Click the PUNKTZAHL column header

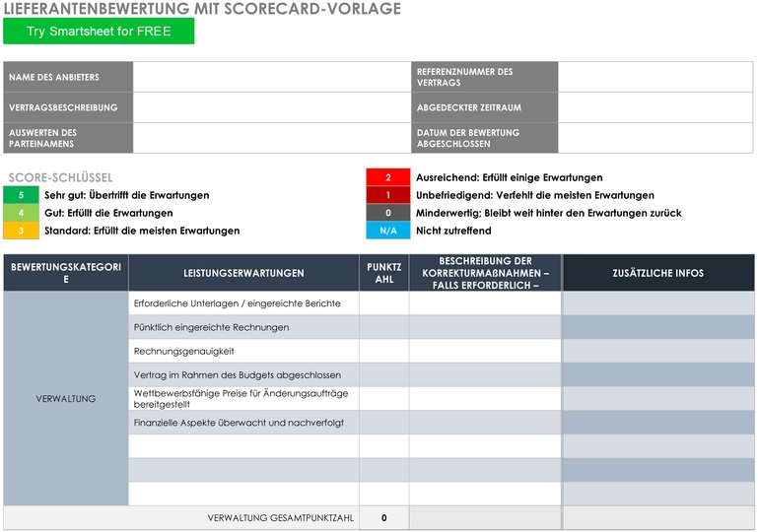click(x=384, y=273)
